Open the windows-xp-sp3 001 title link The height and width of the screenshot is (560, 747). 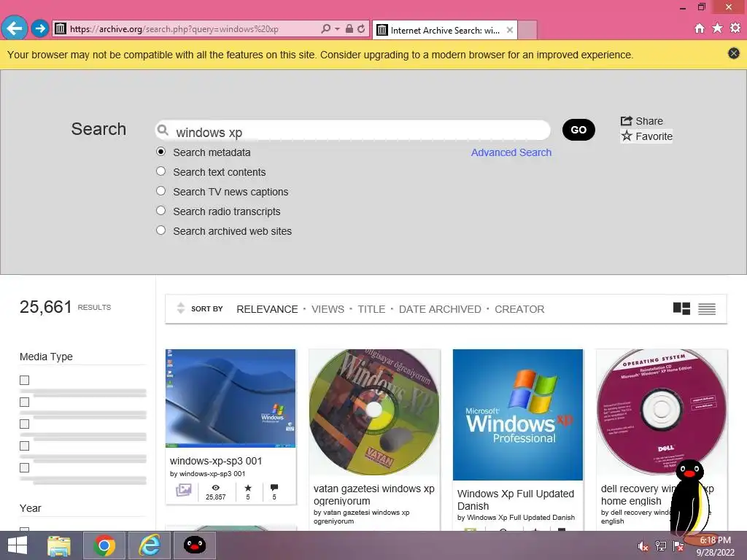[x=216, y=461]
